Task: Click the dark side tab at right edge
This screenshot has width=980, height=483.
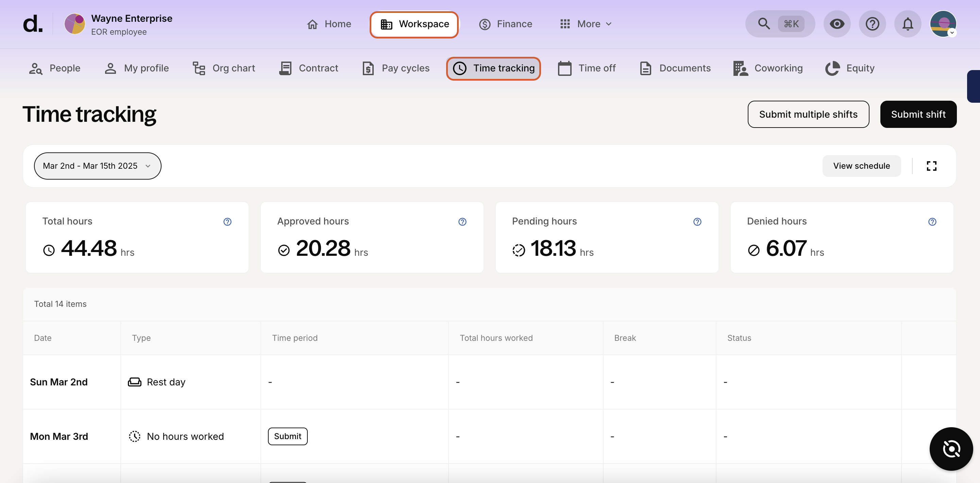Action: click(x=974, y=86)
